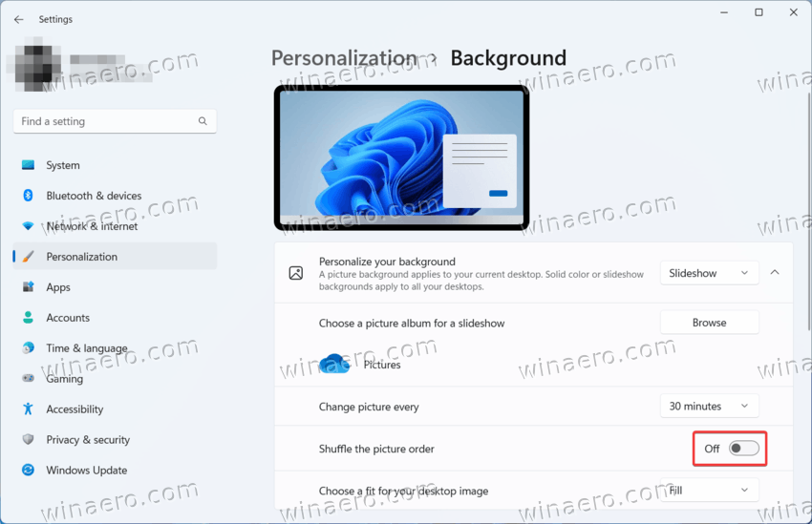Open System settings category
This screenshot has height=524, width=812.
click(x=115, y=165)
